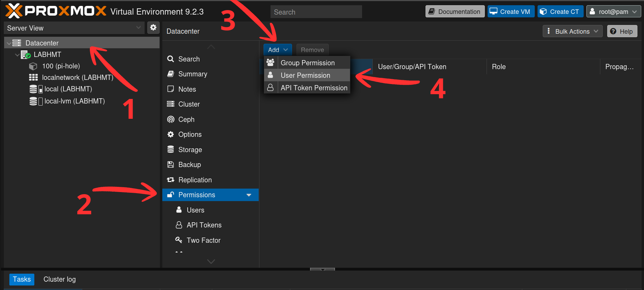Click the Permissions unlock icon
The width and height of the screenshot is (644, 290).
pyautogui.click(x=171, y=194)
